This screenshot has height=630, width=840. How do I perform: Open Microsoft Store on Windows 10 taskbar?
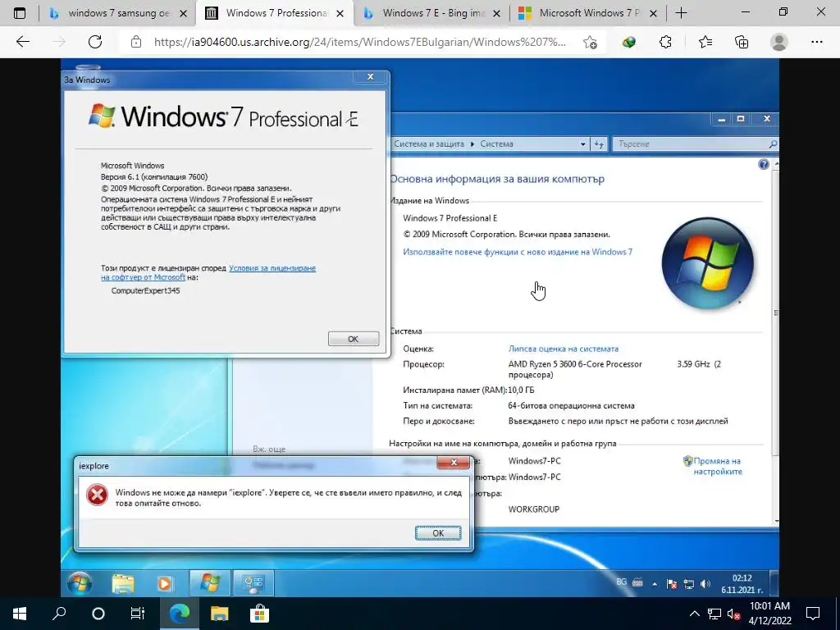pos(258,614)
